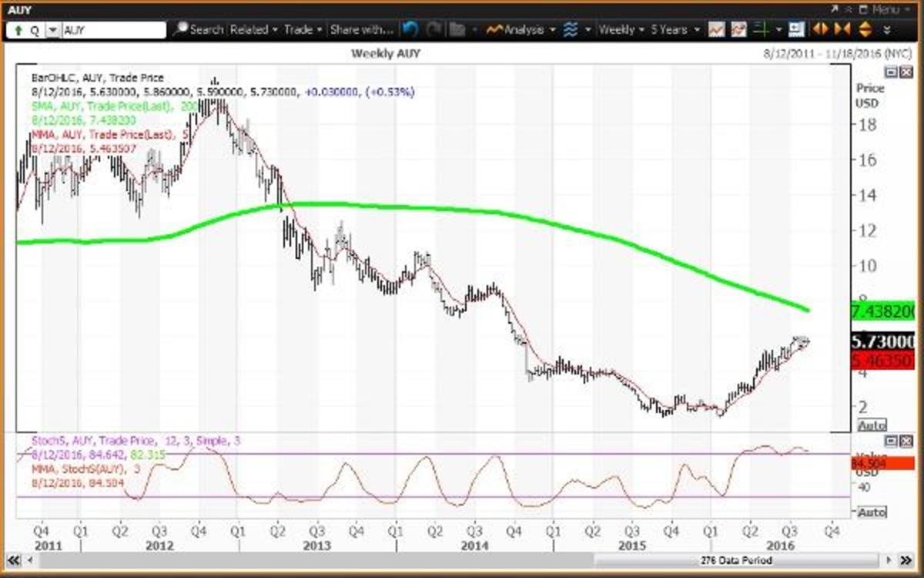Open the Analysis menu
The image size is (924, 578).
(x=521, y=30)
